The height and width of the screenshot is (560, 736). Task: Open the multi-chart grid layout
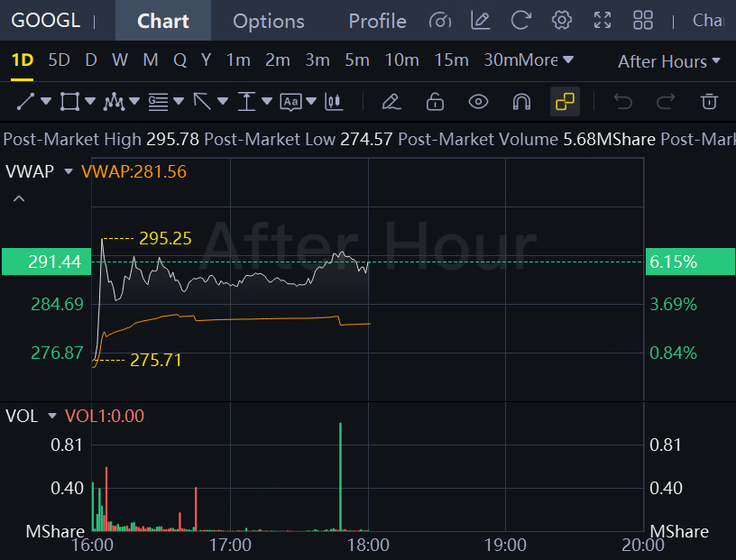(642, 21)
